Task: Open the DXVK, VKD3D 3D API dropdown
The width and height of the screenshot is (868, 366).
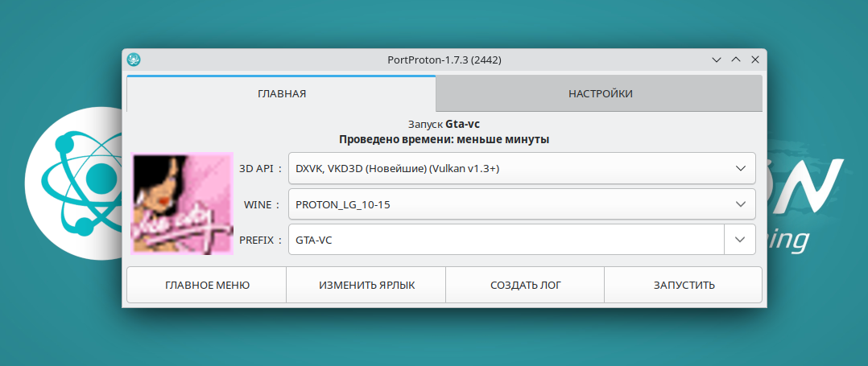Action: click(x=515, y=168)
